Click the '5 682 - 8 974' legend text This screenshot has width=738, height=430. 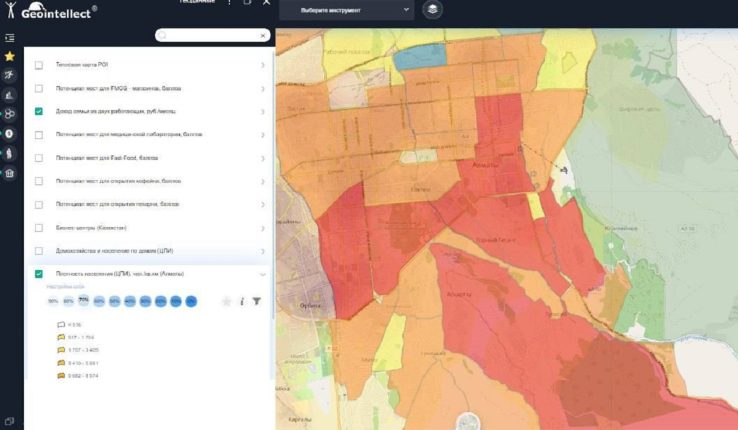coord(83,376)
